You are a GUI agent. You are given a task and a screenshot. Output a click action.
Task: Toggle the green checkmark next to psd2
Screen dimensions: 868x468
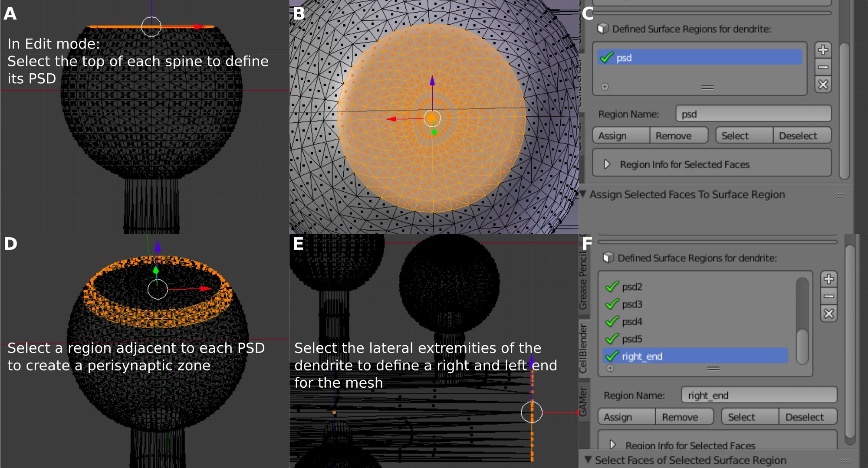tap(612, 287)
